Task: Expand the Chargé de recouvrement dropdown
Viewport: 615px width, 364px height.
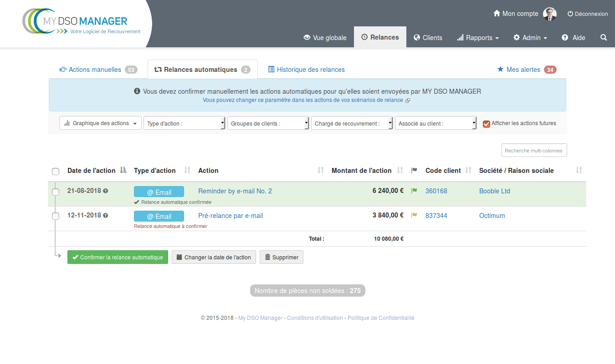Action: pos(352,123)
